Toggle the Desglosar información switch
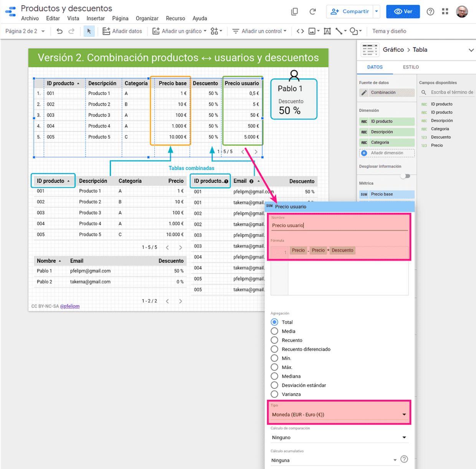This screenshot has width=476, height=469. [x=405, y=176]
